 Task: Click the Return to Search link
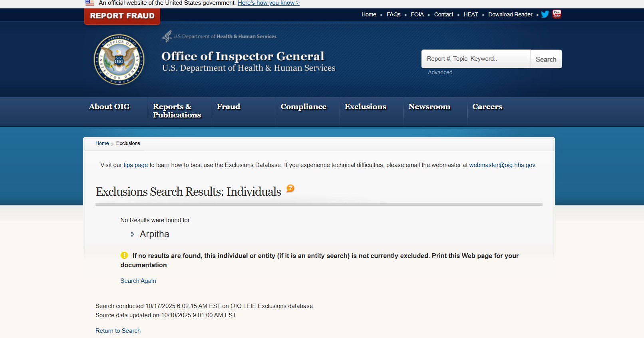point(118,331)
